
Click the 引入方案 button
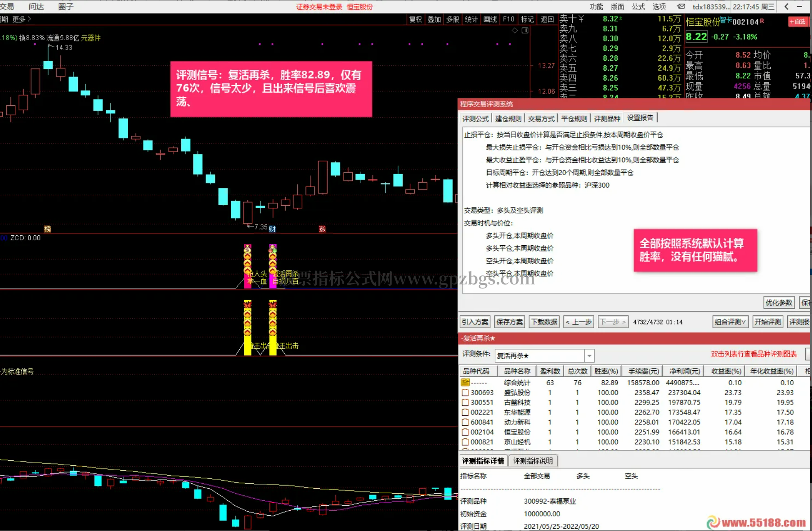(475, 322)
